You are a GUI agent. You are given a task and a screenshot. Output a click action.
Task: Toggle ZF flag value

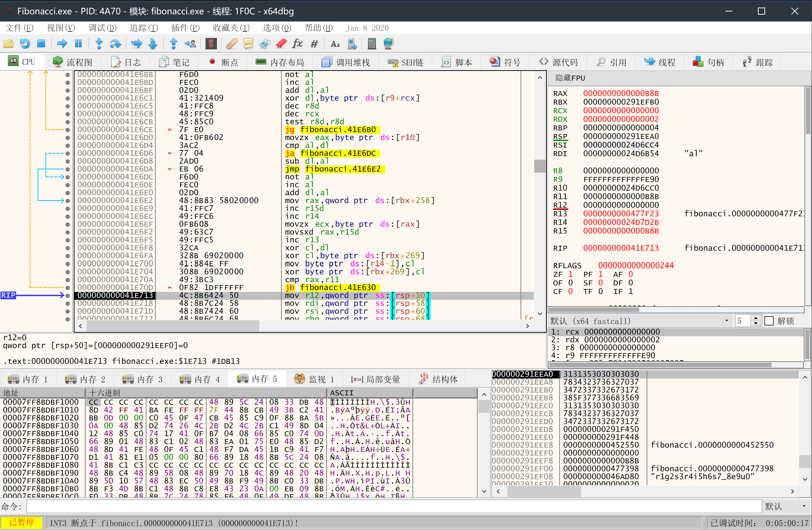[570, 274]
